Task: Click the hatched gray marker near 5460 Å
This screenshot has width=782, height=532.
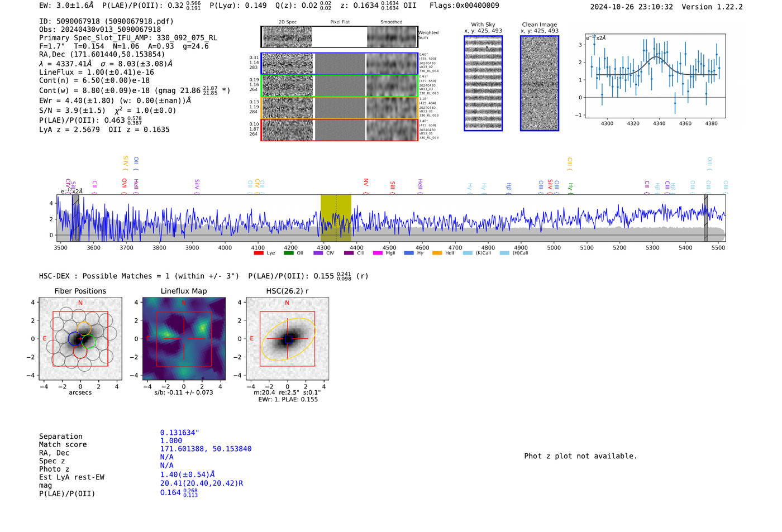Action: click(x=705, y=218)
